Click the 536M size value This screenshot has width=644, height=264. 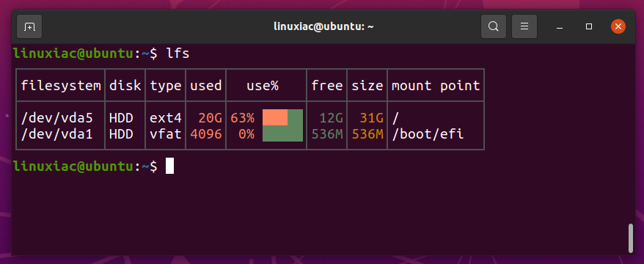(x=367, y=134)
